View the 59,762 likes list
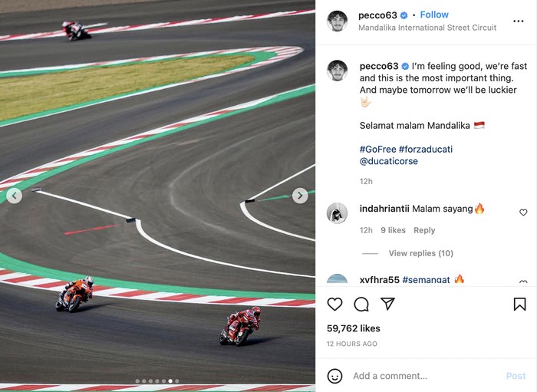537x392 pixels. pyautogui.click(x=355, y=328)
